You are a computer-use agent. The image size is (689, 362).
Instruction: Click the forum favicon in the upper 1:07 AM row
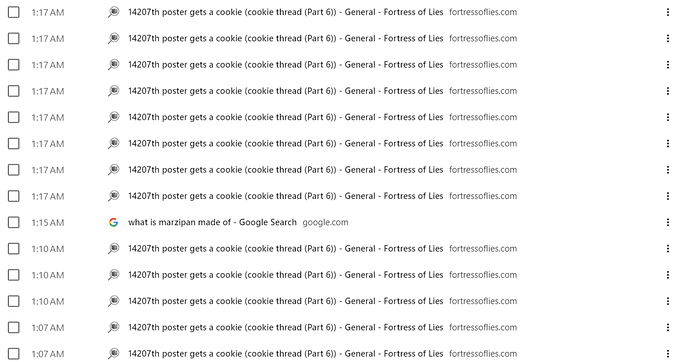[113, 327]
